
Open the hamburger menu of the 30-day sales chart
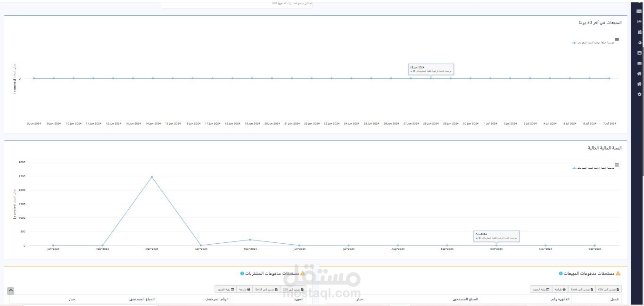617,40
